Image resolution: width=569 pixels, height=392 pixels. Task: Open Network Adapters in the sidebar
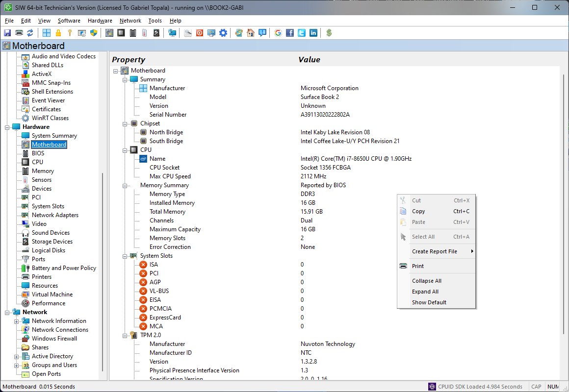pyautogui.click(x=55, y=215)
